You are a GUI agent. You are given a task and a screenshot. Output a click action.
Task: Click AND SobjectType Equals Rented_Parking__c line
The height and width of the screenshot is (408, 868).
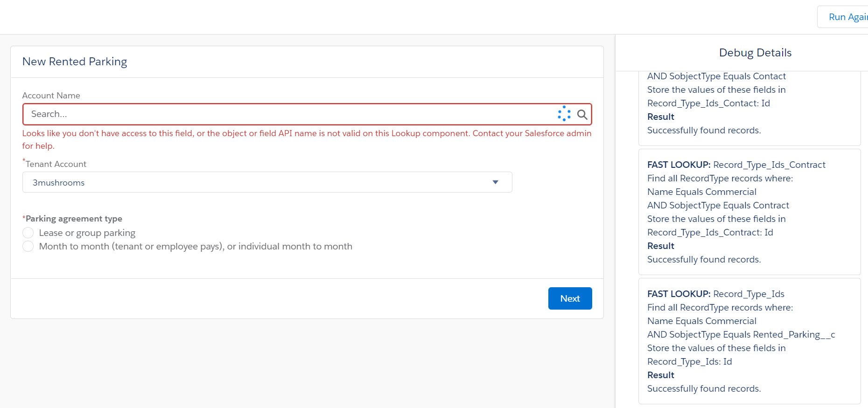(741, 334)
